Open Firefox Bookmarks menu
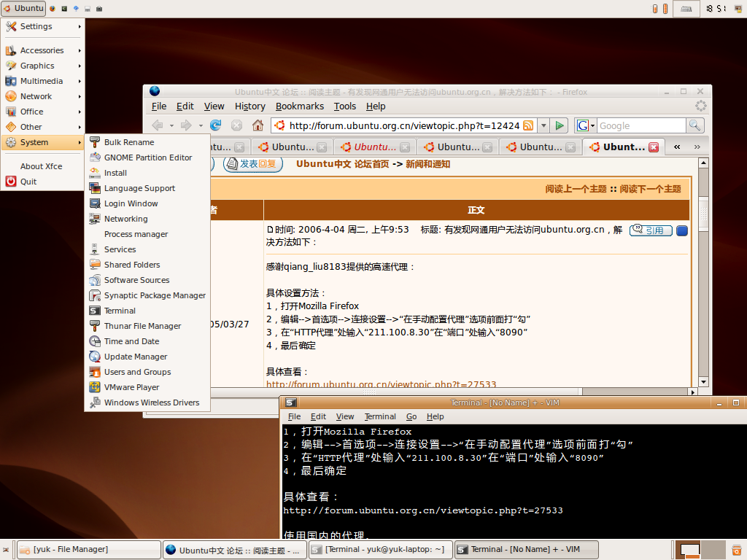Image resolution: width=747 pixels, height=560 pixels. [300, 106]
